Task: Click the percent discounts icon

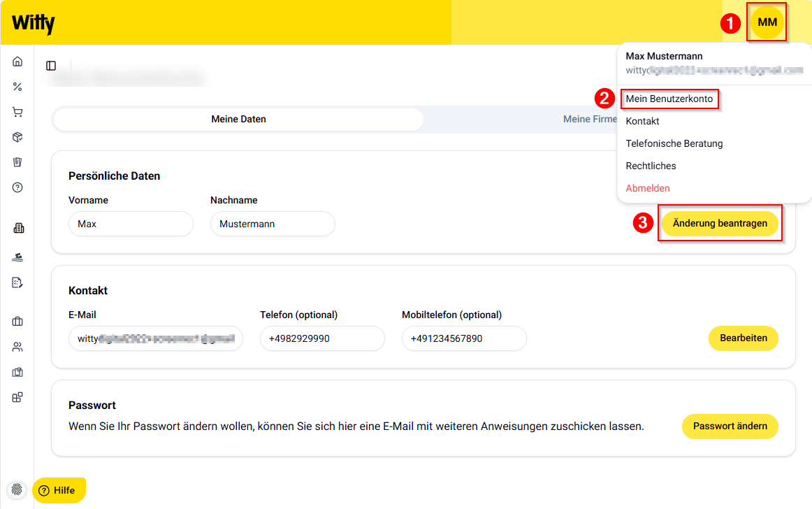Action: click(17, 87)
